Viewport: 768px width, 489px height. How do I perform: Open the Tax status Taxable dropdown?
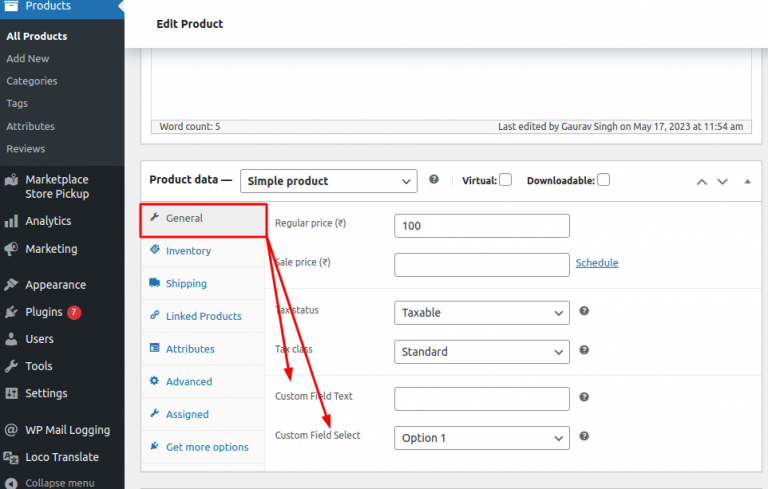point(482,313)
